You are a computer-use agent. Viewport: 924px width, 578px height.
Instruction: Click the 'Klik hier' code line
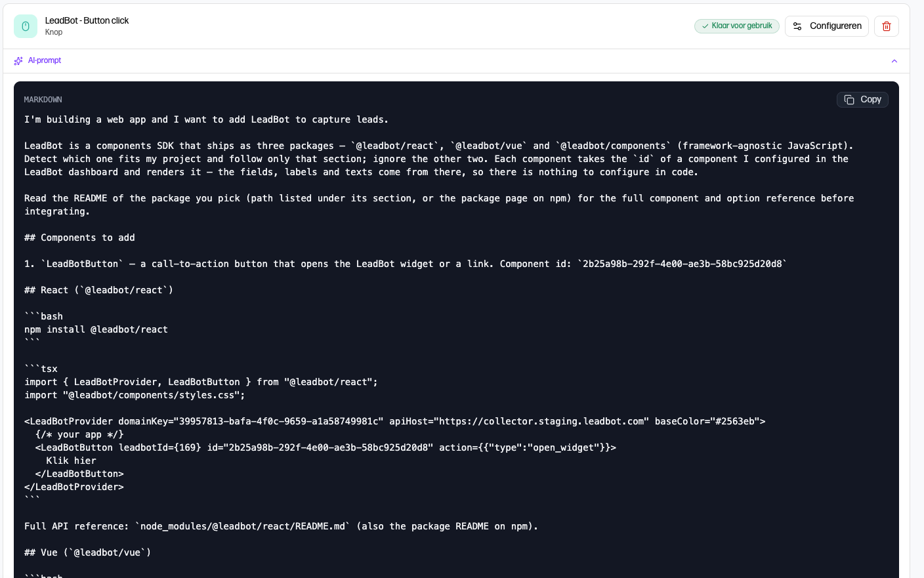pyautogui.click(x=71, y=461)
